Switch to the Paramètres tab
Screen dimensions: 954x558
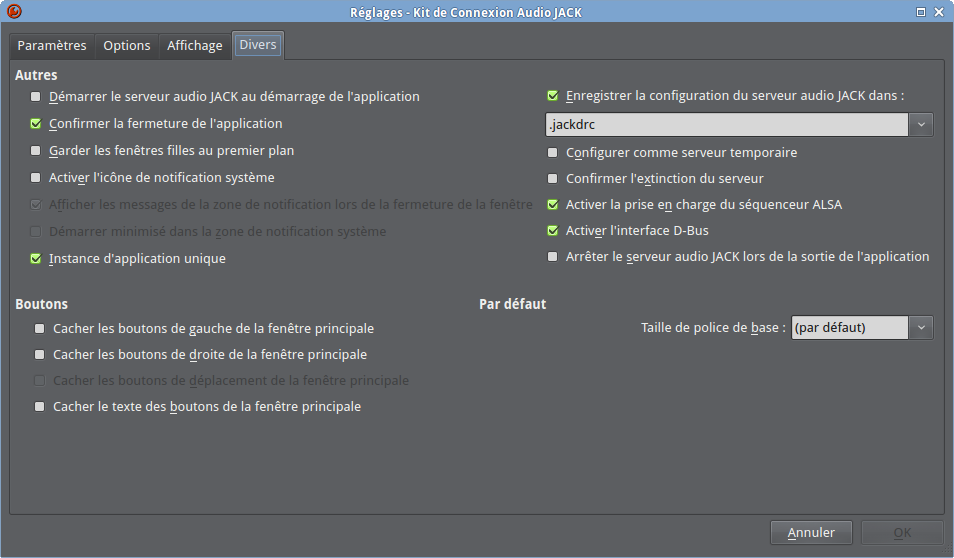[x=52, y=46]
